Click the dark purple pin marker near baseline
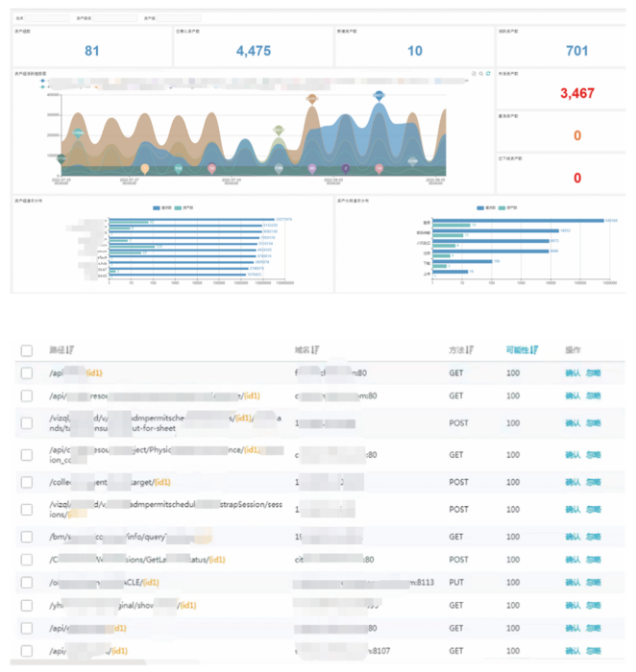 click(x=345, y=168)
